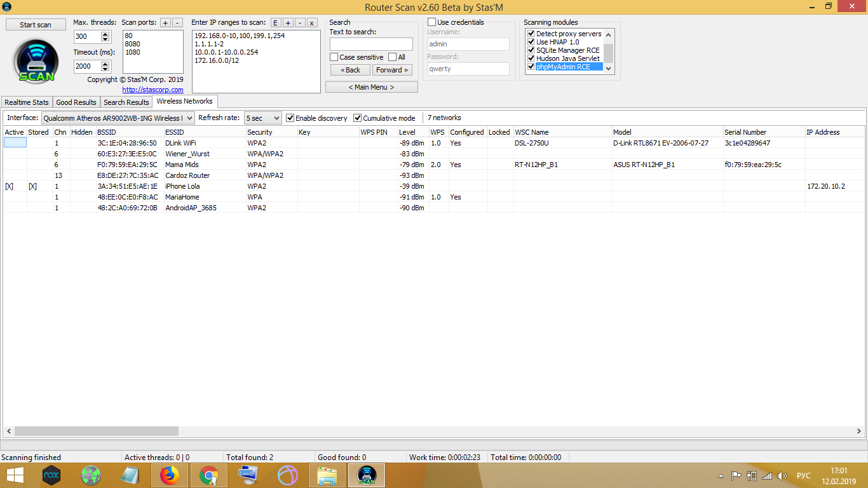Click the Router Scan logo image

(36, 62)
